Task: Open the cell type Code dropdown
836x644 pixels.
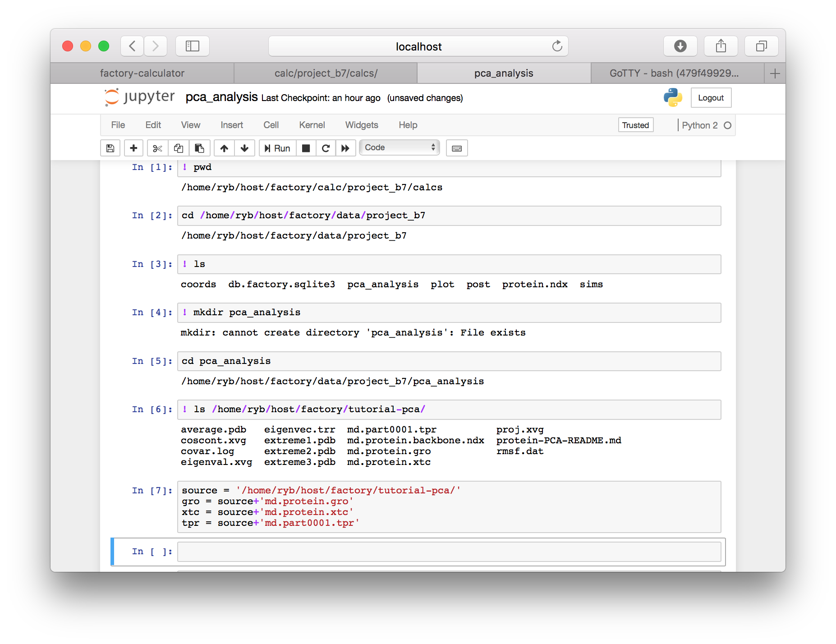Action: click(x=400, y=147)
